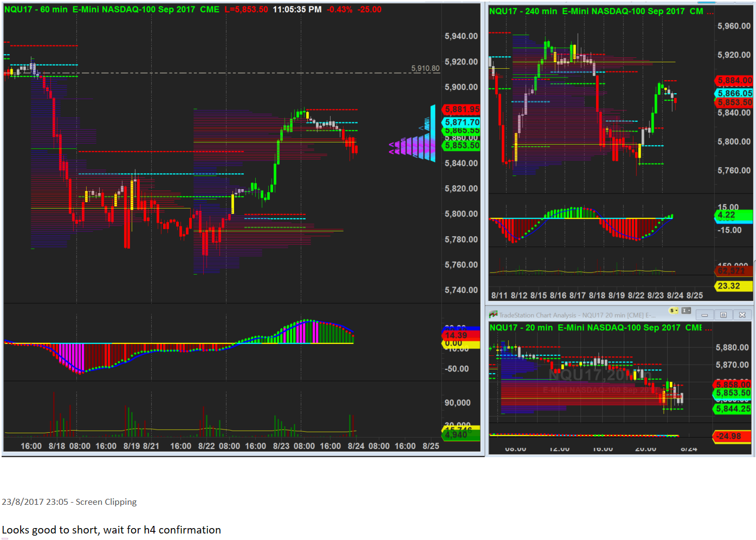756x540 pixels.
Task: Click the -15.00 scale label on the 240 min chart
Action: point(729,230)
